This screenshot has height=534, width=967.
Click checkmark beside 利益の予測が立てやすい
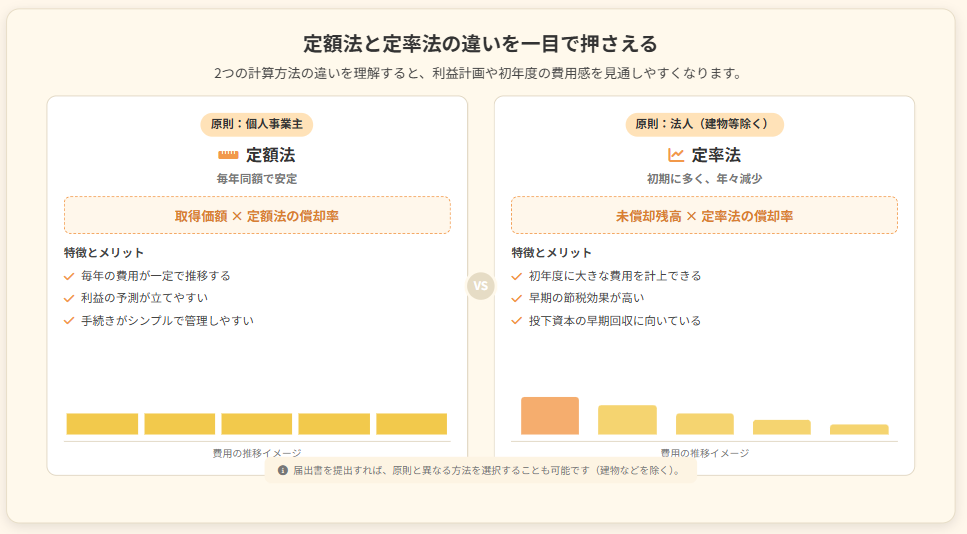click(69, 298)
